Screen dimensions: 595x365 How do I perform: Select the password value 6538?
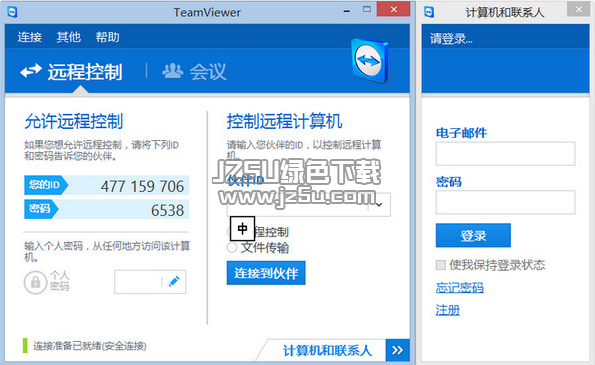(x=167, y=210)
